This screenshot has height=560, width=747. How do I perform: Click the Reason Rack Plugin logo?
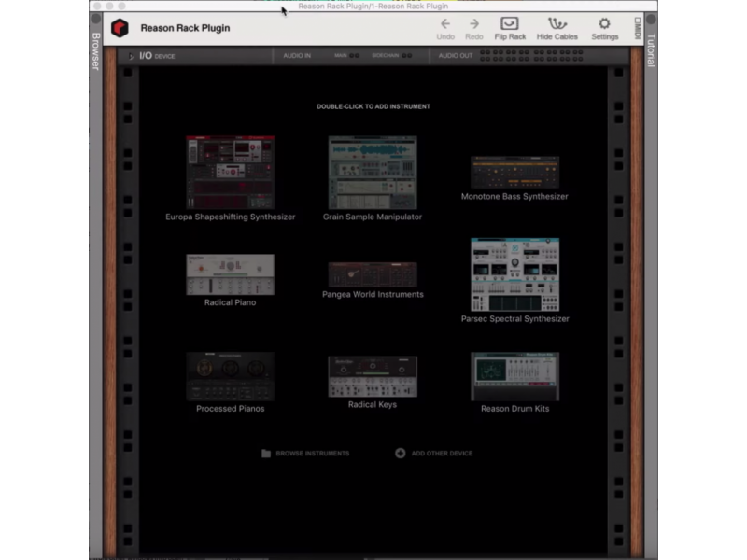tap(120, 28)
